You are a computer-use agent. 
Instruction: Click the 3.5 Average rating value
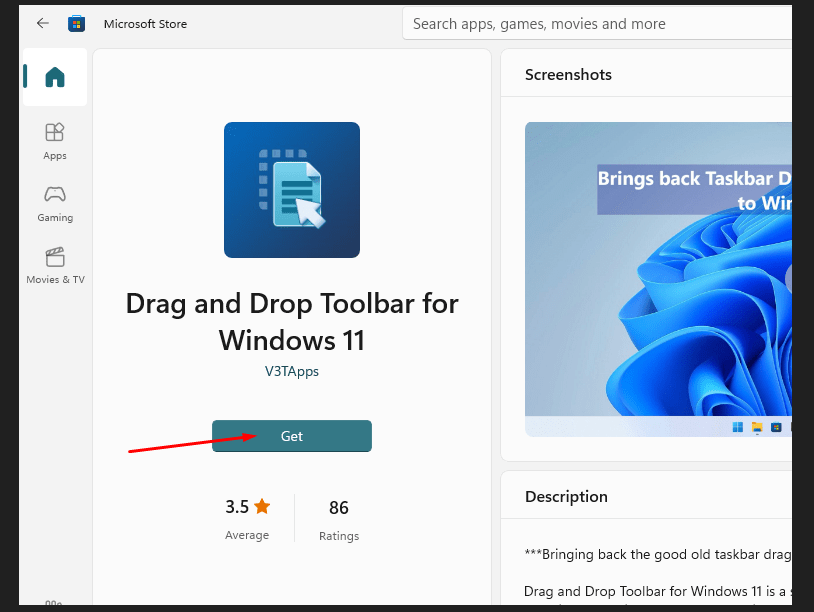237,507
